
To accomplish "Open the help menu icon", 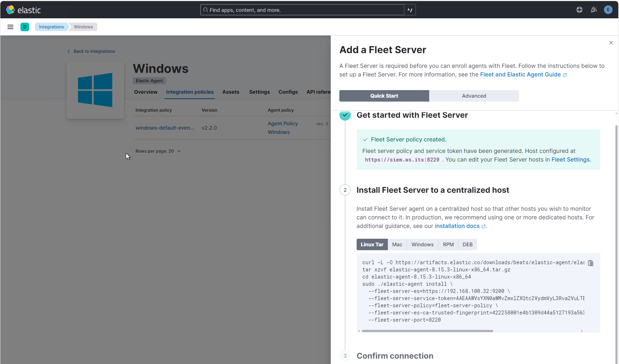I will click(579, 10).
